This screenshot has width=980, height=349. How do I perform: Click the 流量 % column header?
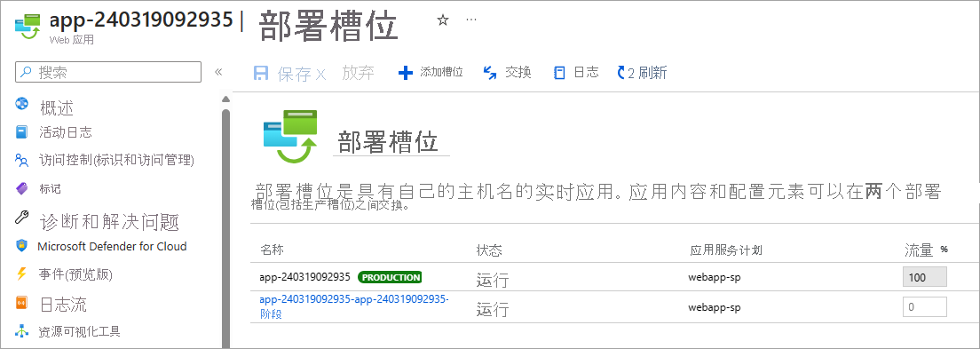[926, 250]
